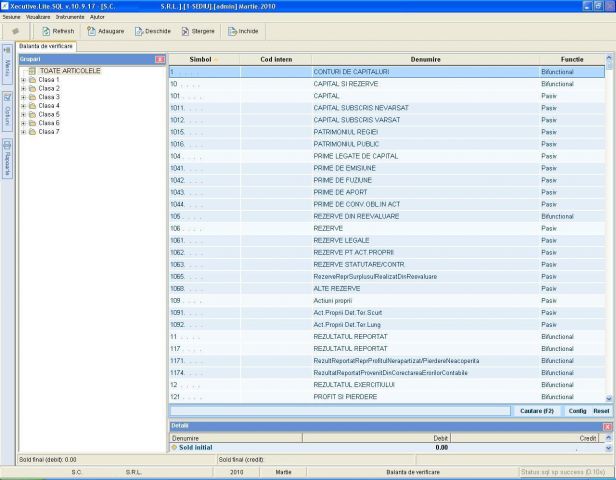Click the Stergere toolbar button
The width and height of the screenshot is (616, 480).
click(x=198, y=31)
